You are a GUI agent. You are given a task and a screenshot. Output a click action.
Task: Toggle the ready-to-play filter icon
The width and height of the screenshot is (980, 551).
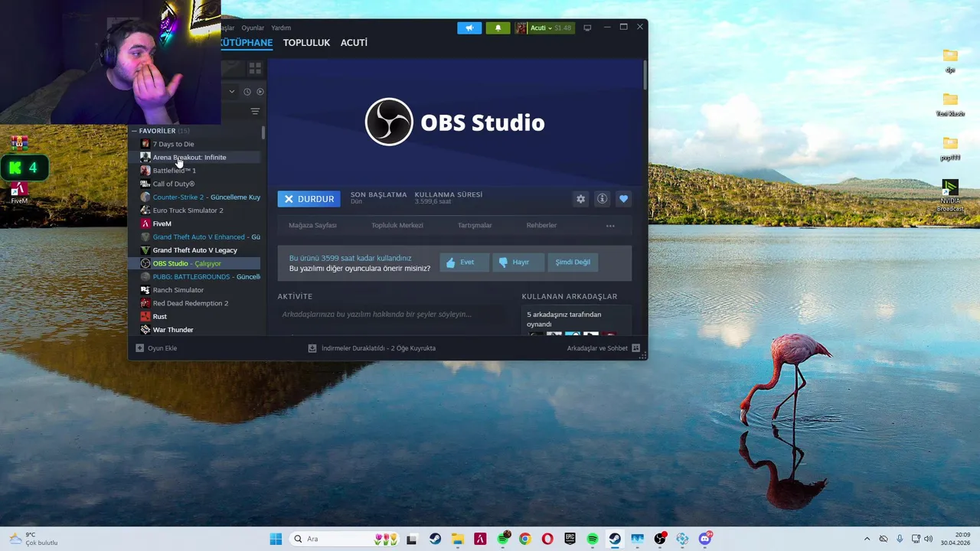tap(260, 92)
